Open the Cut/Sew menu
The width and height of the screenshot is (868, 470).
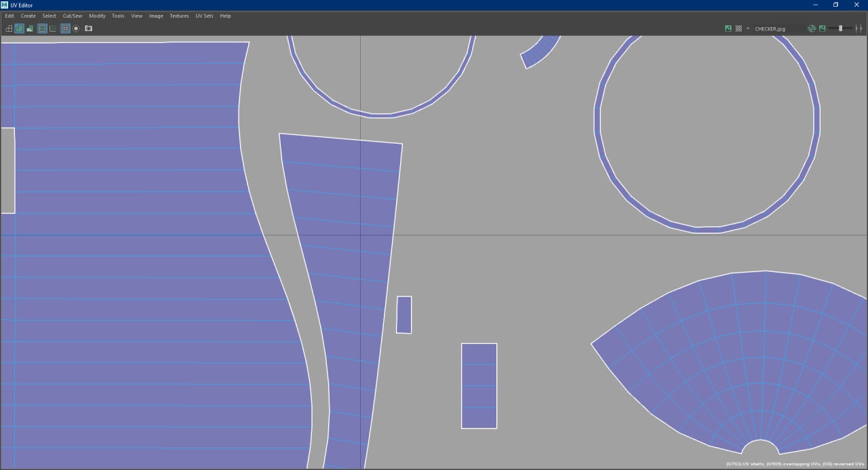pos(73,16)
